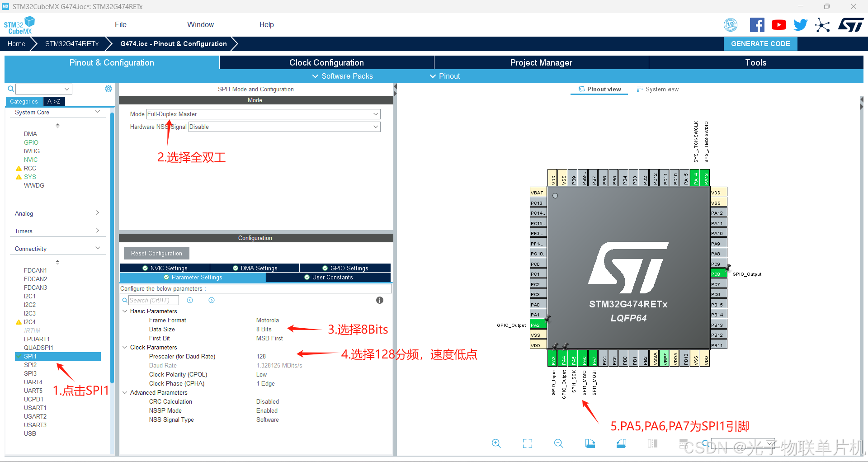Click the Clock Polarity value Low
The height and width of the screenshot is (462, 868).
point(261,374)
